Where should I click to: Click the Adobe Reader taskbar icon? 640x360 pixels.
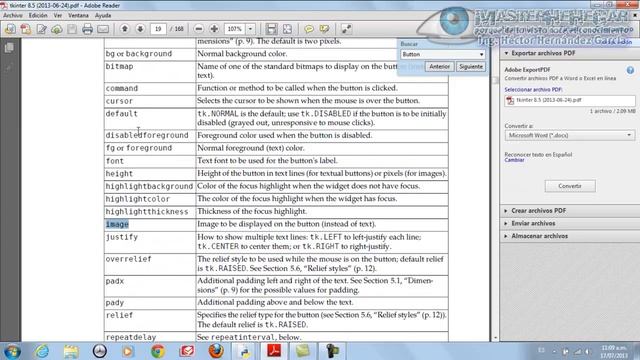tap(274, 351)
